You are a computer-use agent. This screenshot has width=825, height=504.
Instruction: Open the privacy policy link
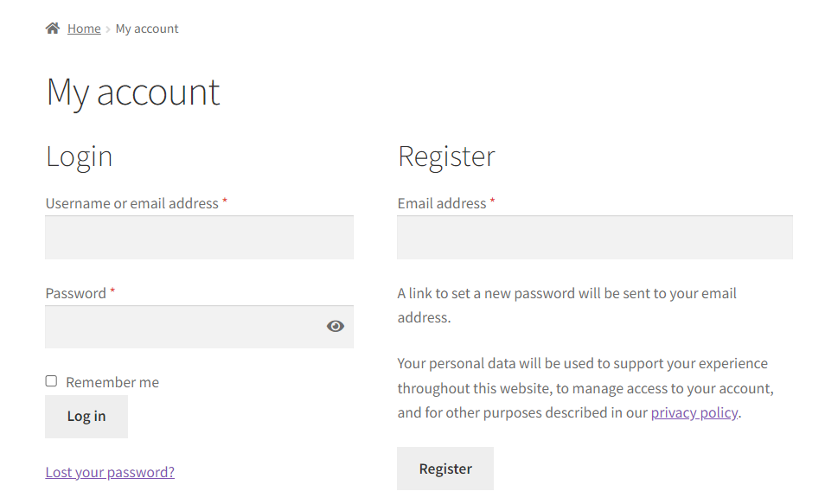point(694,412)
